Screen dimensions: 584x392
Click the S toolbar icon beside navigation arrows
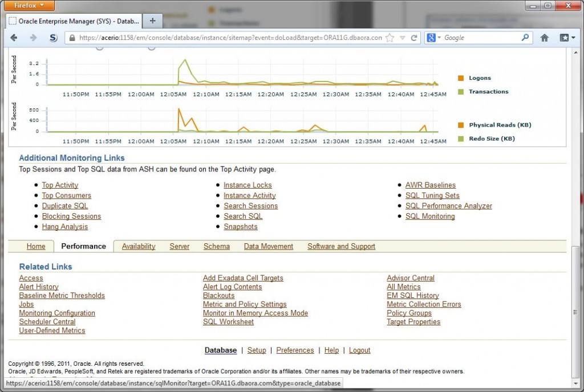point(54,38)
